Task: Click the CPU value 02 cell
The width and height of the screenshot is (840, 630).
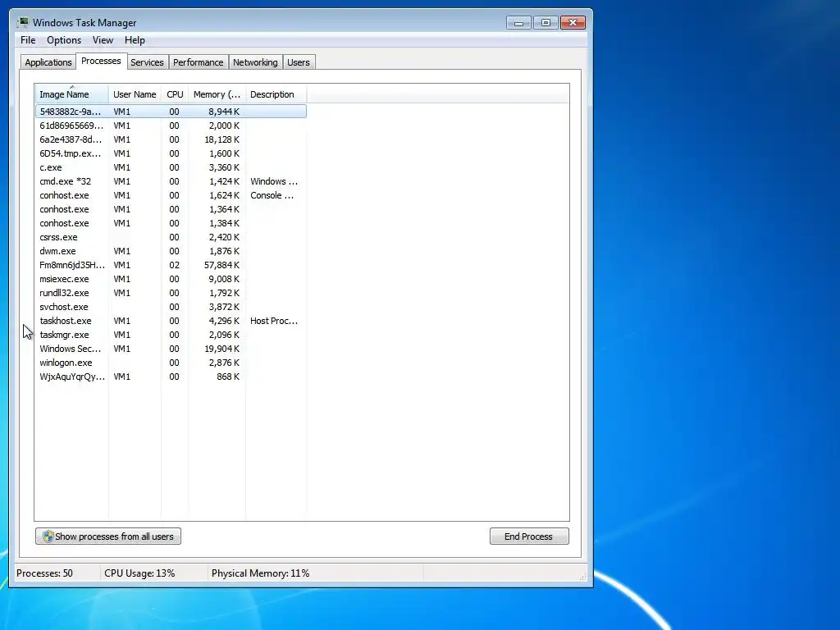Action: tap(174, 265)
